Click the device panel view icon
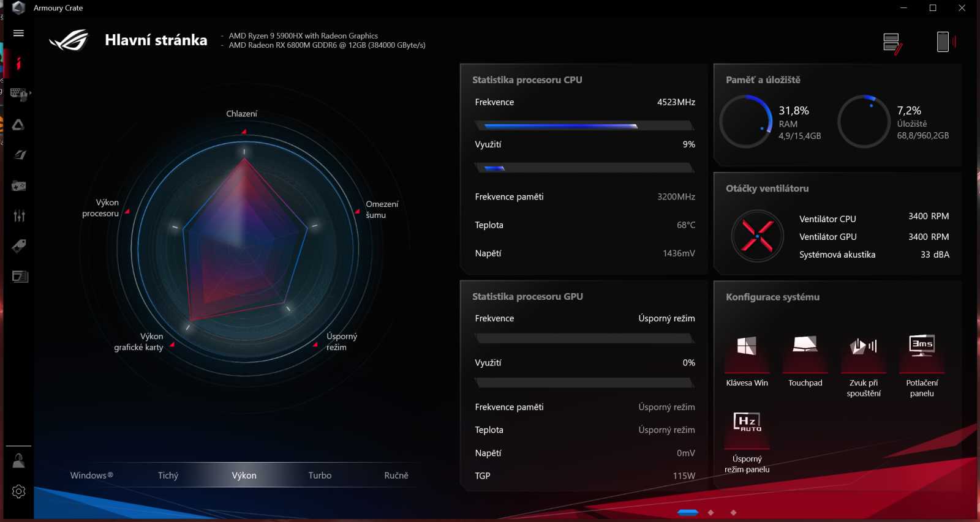The image size is (980, 522). (x=945, y=42)
